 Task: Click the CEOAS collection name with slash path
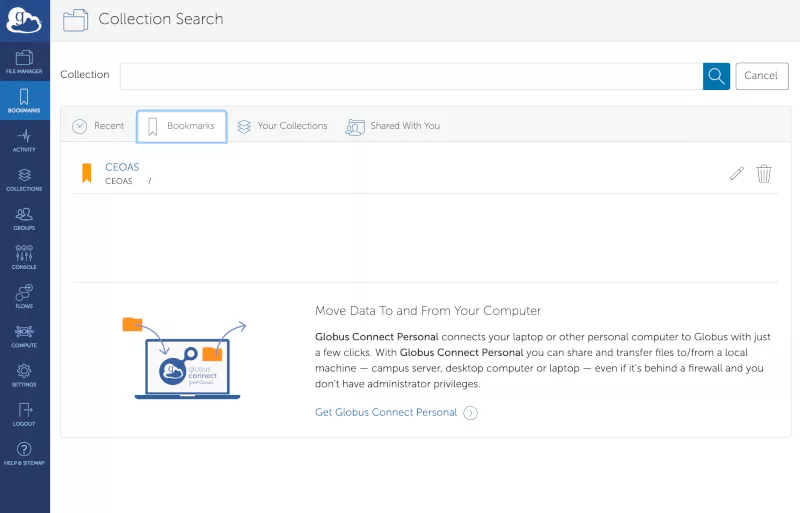[128, 181]
